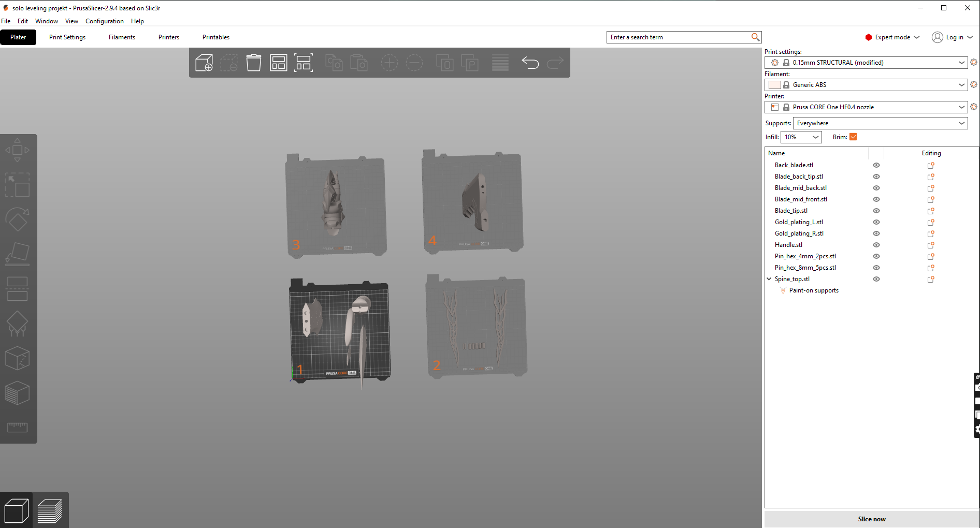Open the Print settings preset dropdown

866,63
